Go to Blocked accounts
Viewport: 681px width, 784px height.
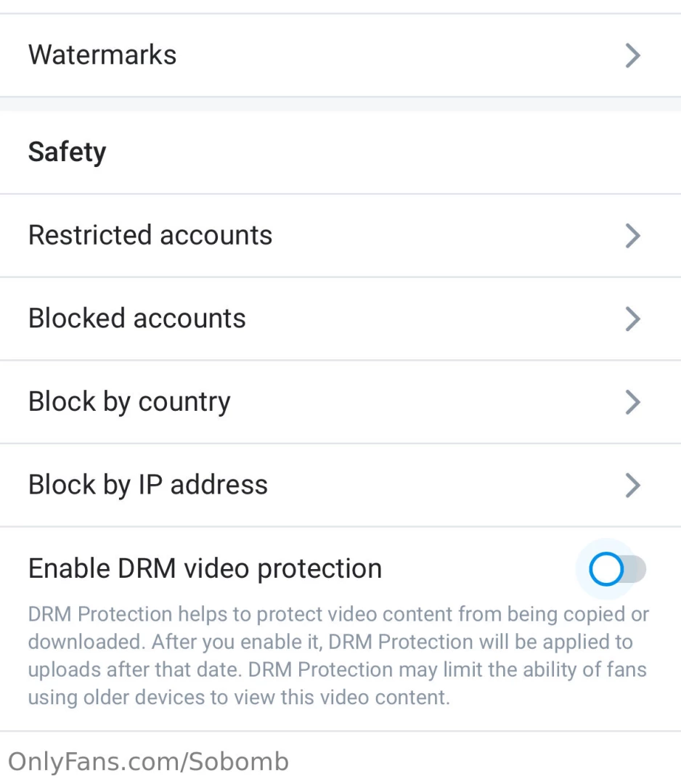pos(340,319)
